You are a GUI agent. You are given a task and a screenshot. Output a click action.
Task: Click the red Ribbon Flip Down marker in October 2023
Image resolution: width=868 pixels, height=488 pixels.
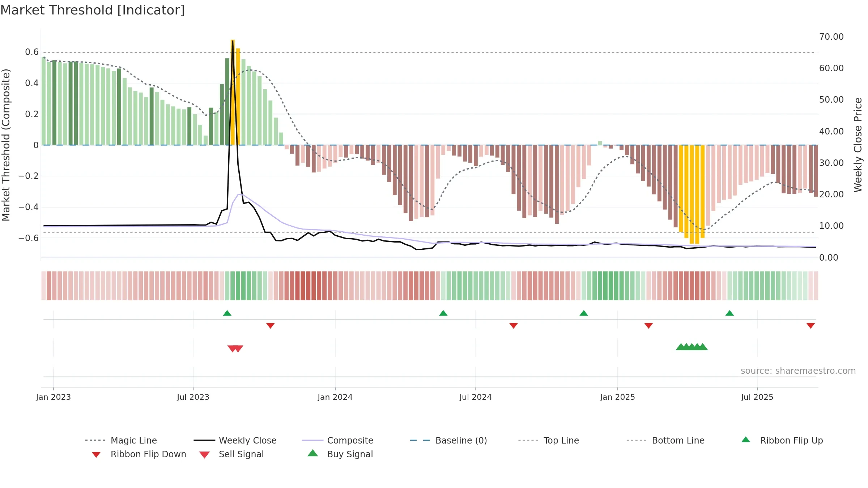271,326
